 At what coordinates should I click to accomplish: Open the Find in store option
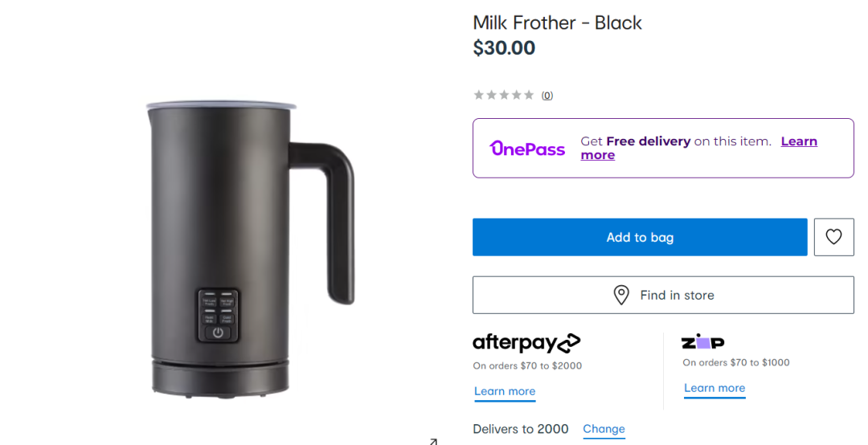[x=663, y=295]
